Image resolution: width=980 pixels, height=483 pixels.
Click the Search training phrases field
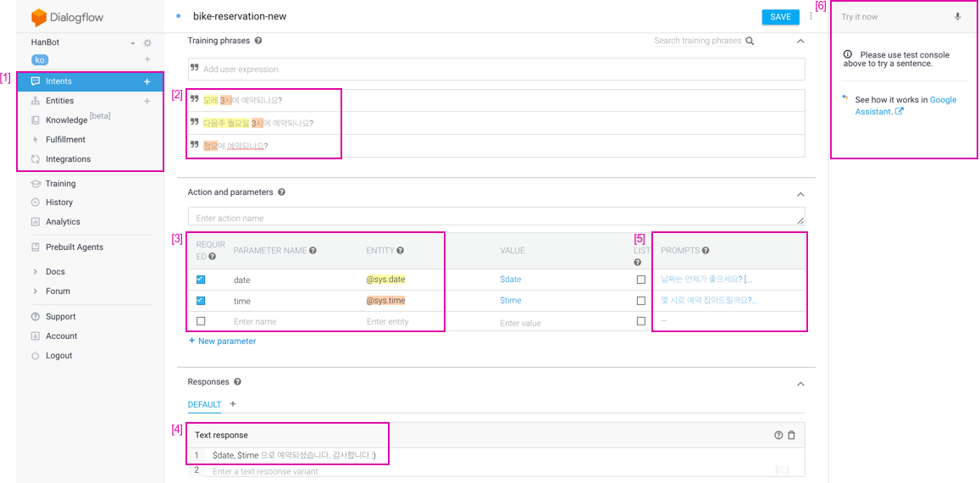(697, 41)
